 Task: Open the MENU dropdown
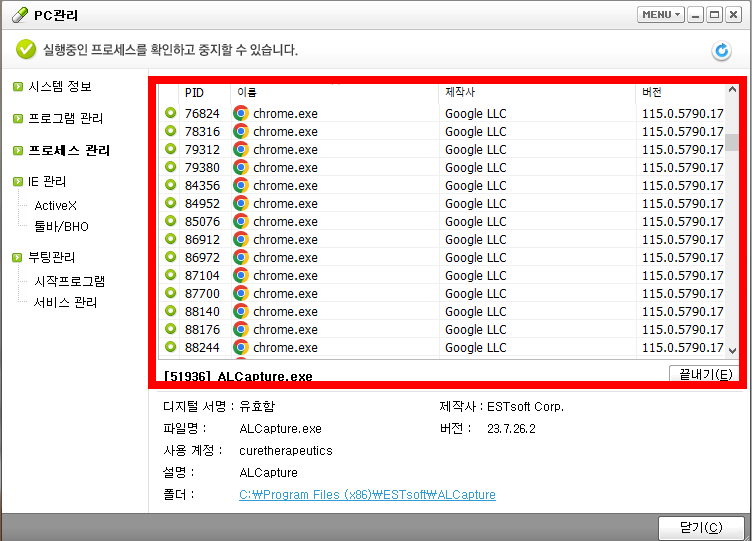pyautogui.click(x=661, y=15)
